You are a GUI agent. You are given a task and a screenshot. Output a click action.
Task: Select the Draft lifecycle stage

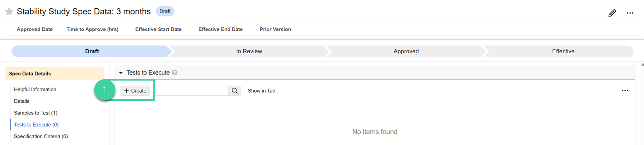92,51
